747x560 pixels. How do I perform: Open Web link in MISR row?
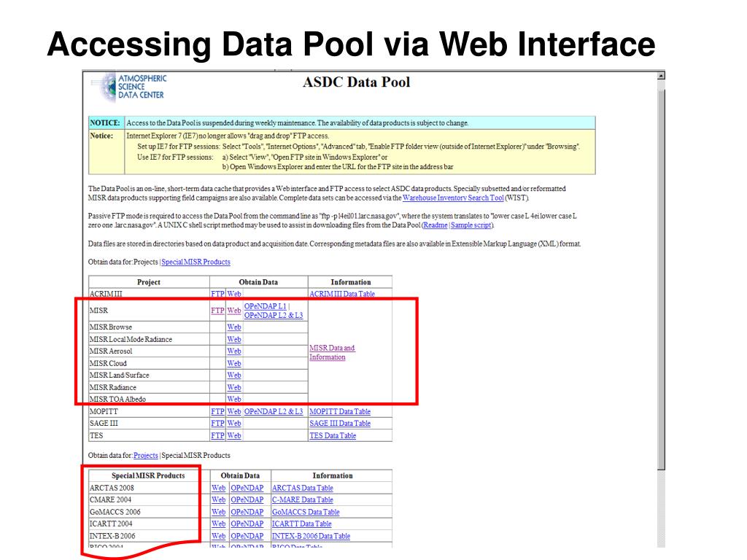234,311
